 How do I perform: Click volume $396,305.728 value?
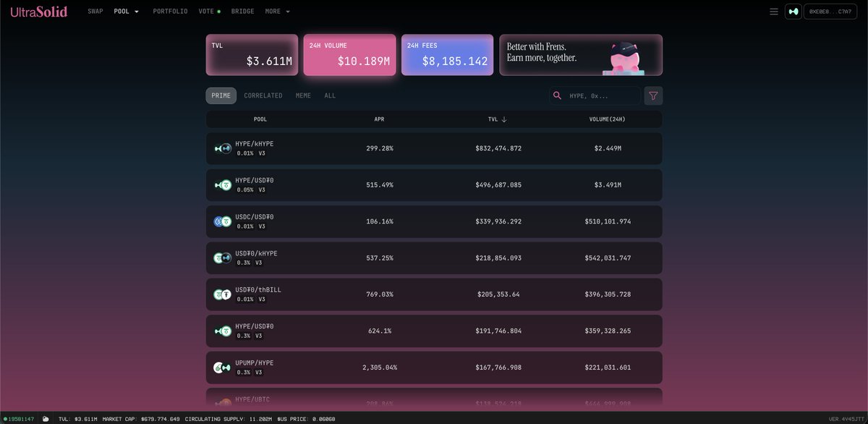[608, 294]
